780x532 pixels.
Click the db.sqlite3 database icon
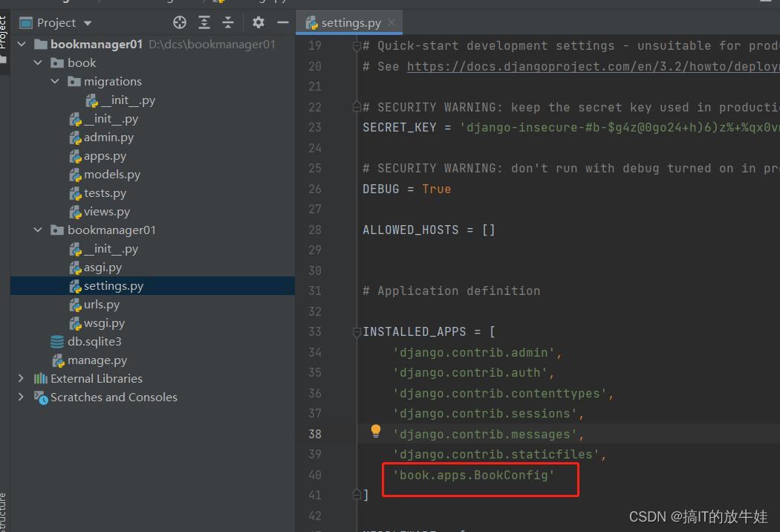point(57,341)
